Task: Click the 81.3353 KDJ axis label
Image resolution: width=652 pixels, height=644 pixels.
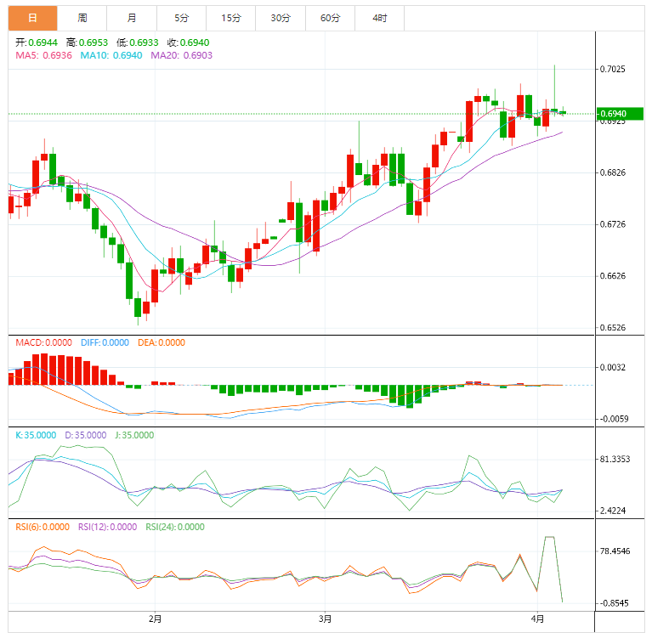Action: [615, 459]
